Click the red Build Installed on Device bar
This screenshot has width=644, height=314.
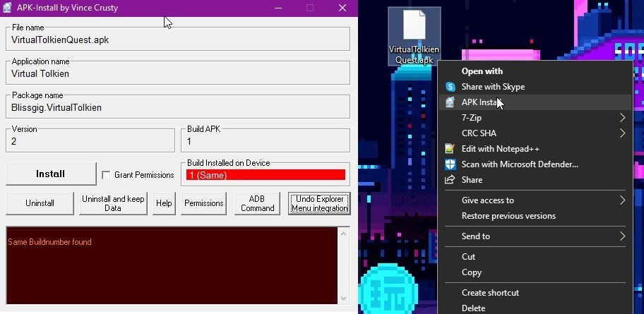[x=266, y=175]
